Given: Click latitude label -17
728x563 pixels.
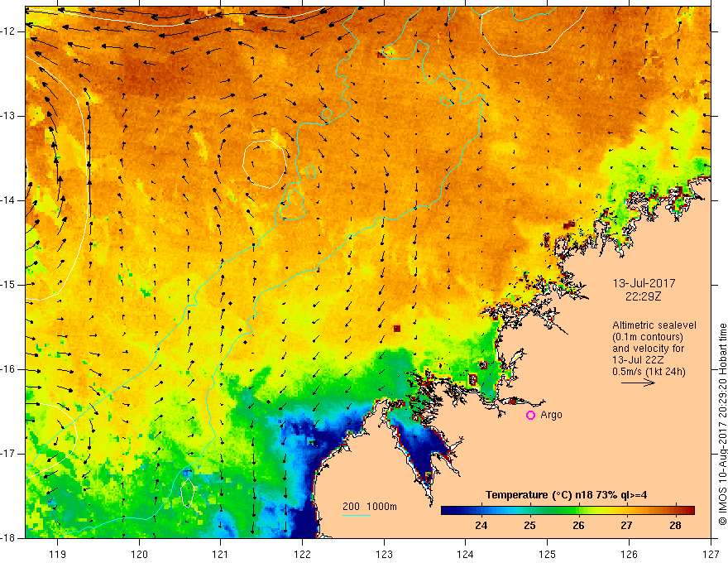Looking at the screenshot, I should 9,454.
